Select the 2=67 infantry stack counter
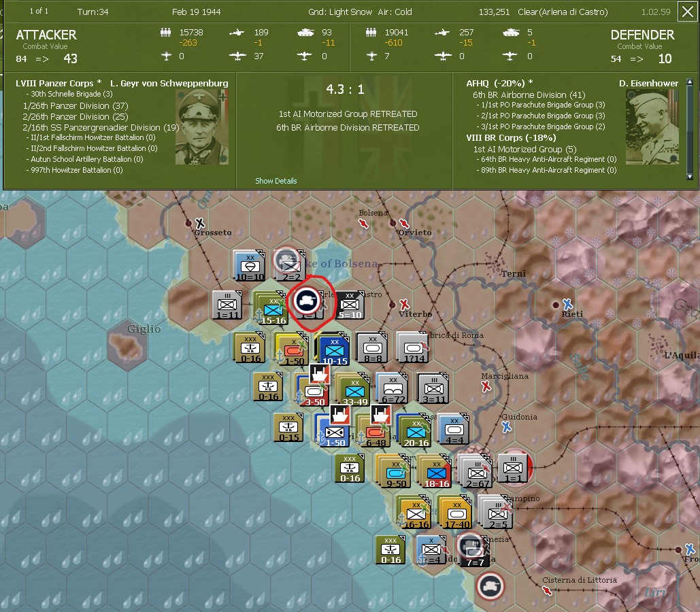700x612 pixels. pos(475,471)
